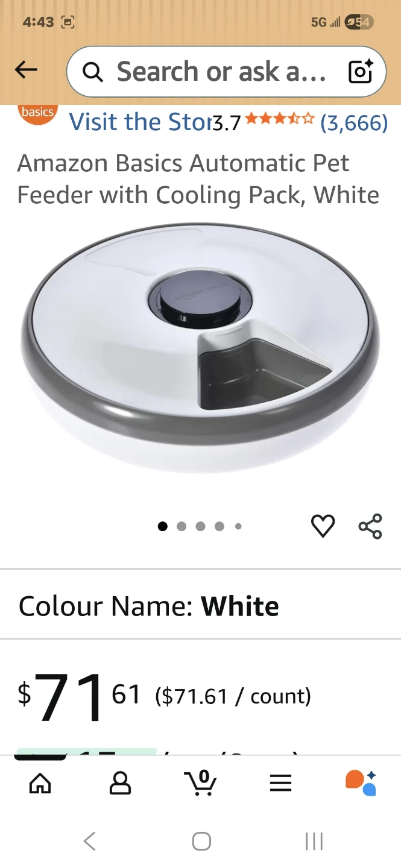401x868 pixels.
Task: Tap the star rating graphic
Action: [x=279, y=119]
